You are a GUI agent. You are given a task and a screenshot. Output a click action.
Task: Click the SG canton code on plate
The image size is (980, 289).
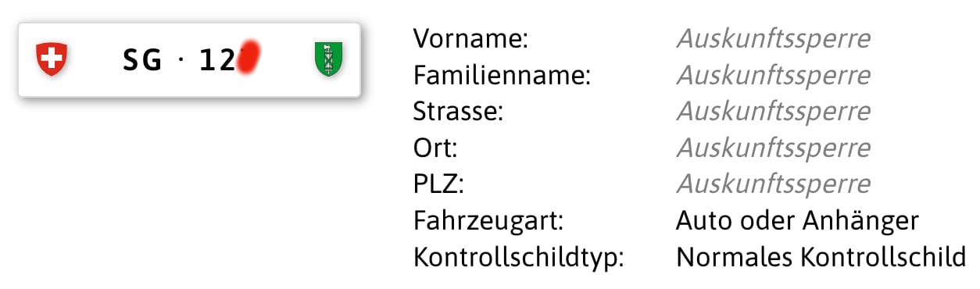pos(142,60)
